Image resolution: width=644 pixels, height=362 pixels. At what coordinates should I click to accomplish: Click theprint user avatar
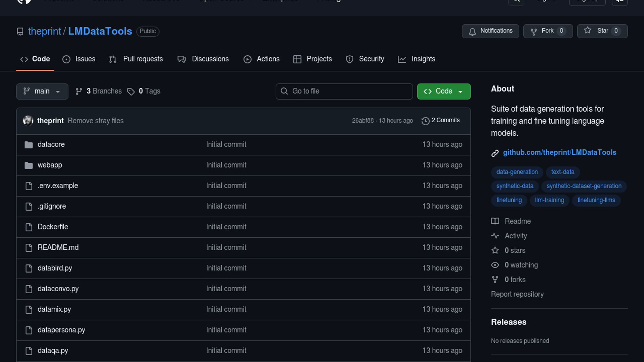[x=28, y=121]
